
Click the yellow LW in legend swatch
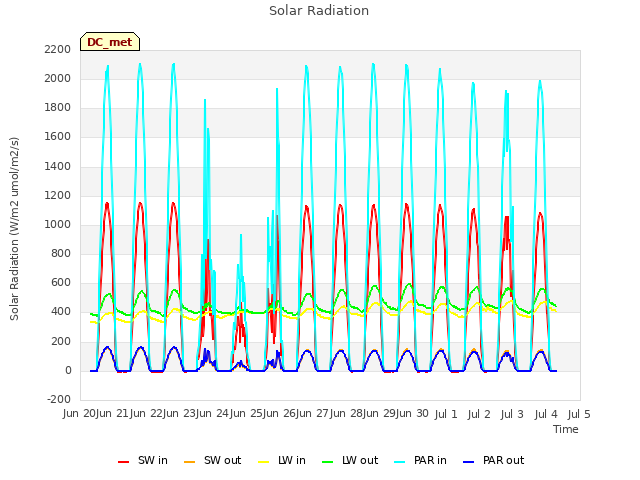coord(264,462)
